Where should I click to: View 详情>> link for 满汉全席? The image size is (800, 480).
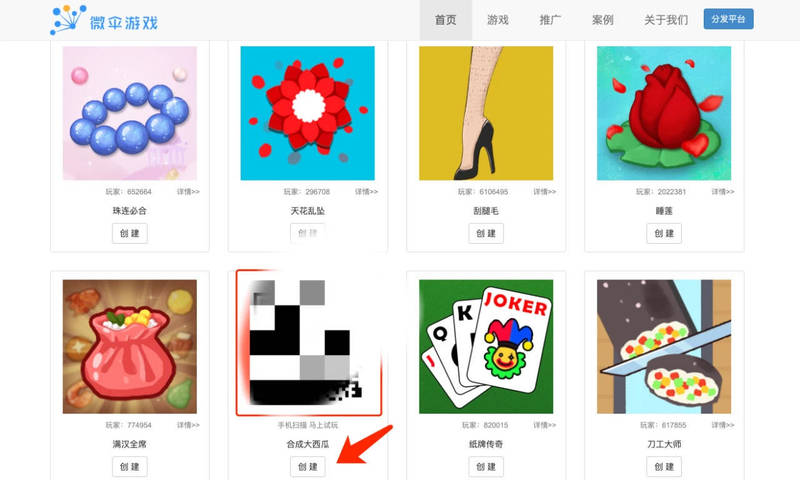coord(188,425)
